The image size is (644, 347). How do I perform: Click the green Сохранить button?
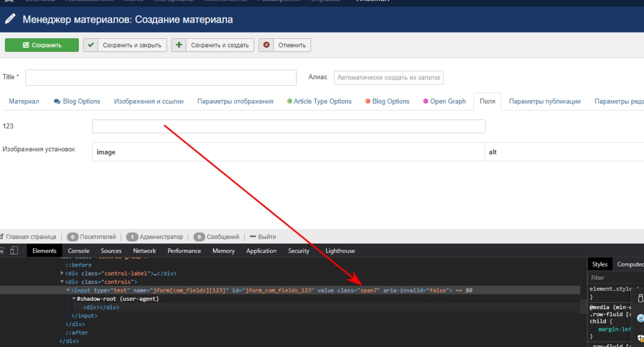point(42,45)
